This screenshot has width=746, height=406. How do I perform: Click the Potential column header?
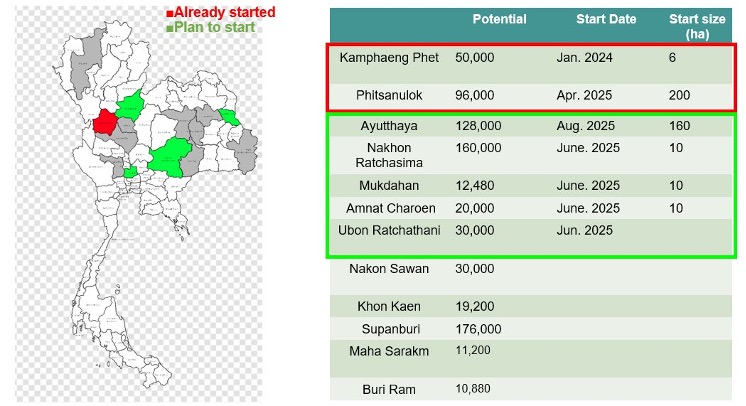(x=499, y=19)
